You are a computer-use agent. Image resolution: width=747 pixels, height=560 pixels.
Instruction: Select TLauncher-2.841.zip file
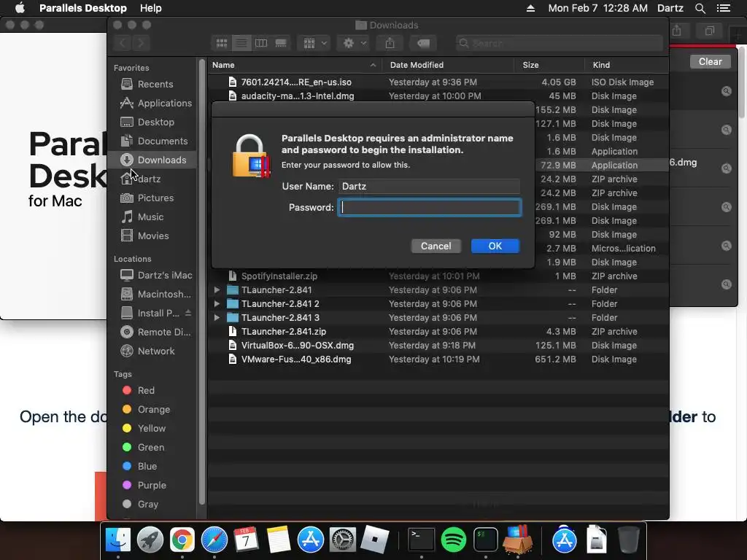coord(438,332)
